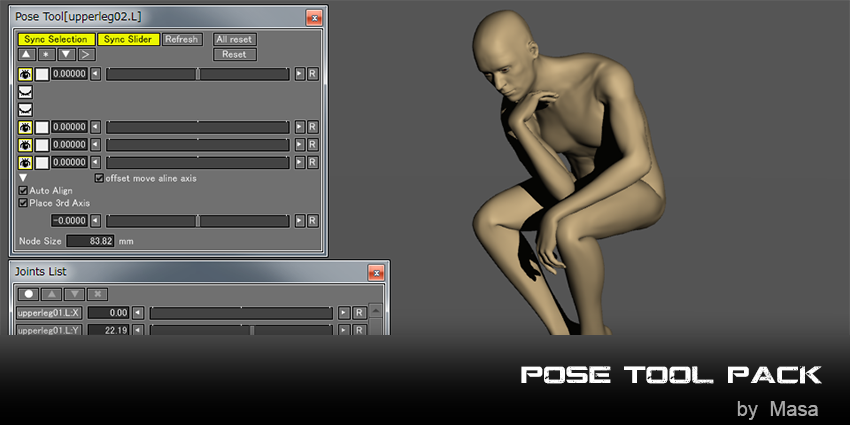Click the right arrow in the -0.0000 row
The image size is (850, 425).
[300, 221]
